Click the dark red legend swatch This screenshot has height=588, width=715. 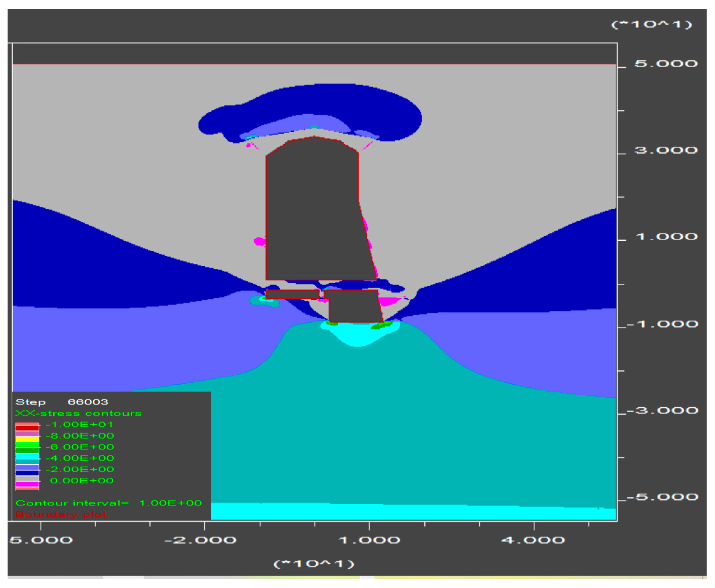point(27,428)
